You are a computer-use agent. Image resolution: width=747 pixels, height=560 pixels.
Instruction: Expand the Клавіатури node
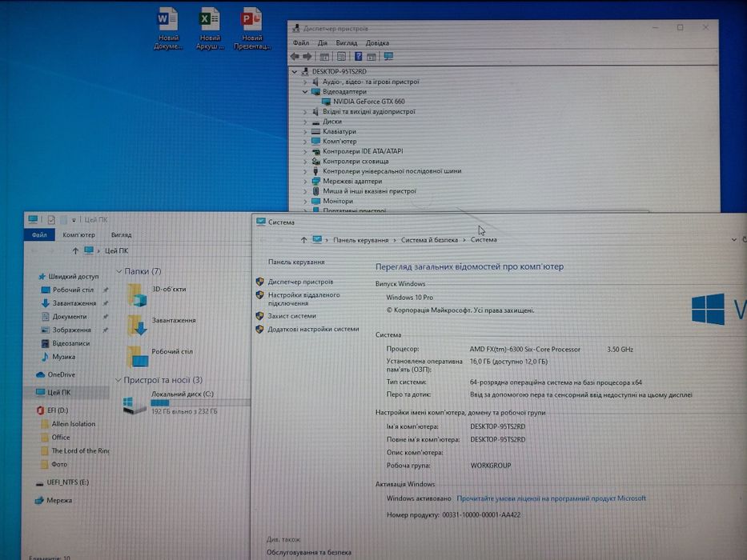point(305,131)
